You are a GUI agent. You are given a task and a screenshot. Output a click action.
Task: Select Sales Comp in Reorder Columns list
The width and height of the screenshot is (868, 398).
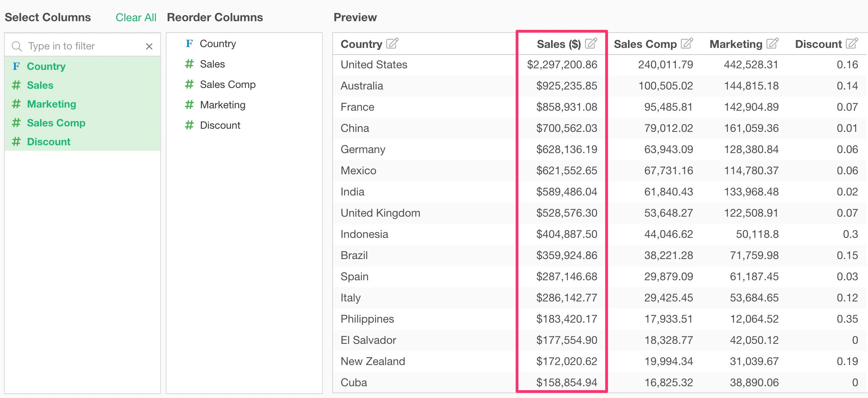228,84
